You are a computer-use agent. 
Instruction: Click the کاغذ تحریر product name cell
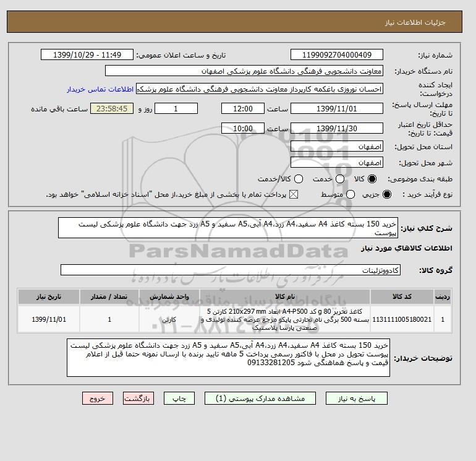285,319
